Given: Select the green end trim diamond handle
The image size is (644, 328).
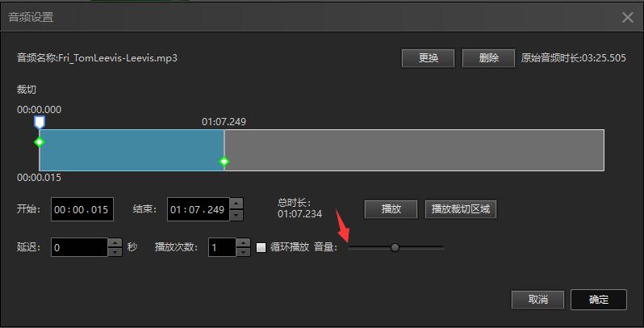Looking at the screenshot, I should [x=224, y=162].
